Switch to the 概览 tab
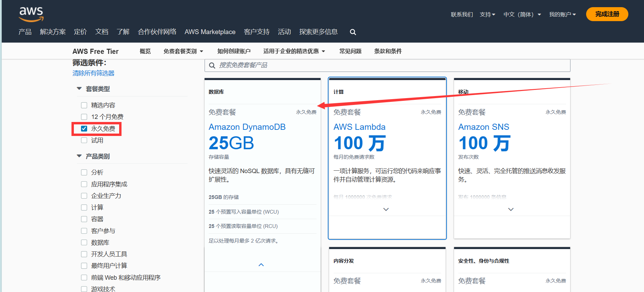644x292 pixels. click(x=145, y=51)
